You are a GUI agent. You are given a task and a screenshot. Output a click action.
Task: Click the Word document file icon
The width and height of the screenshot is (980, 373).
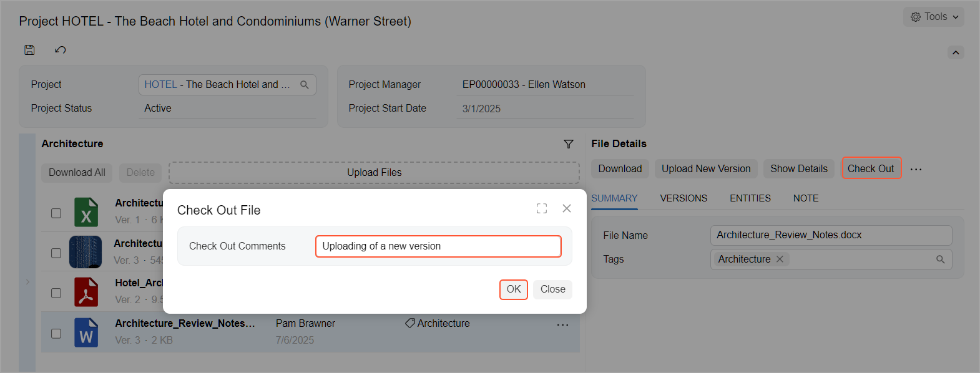click(86, 332)
